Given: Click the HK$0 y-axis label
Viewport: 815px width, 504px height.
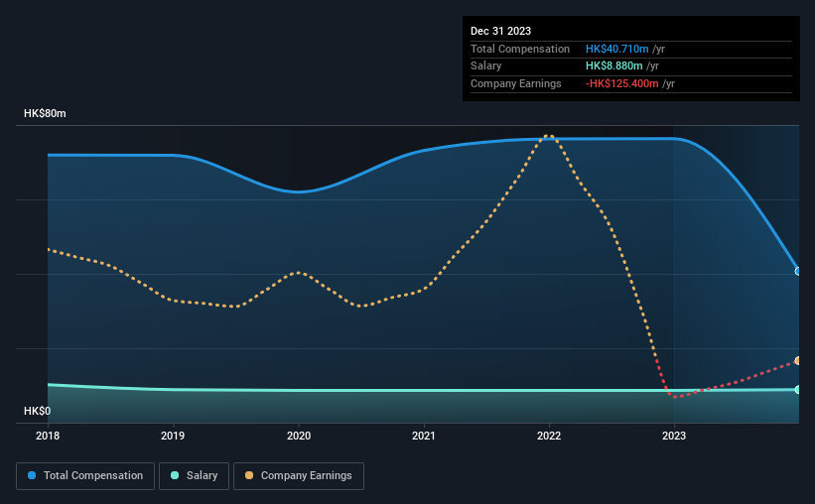Looking at the screenshot, I should (38, 411).
